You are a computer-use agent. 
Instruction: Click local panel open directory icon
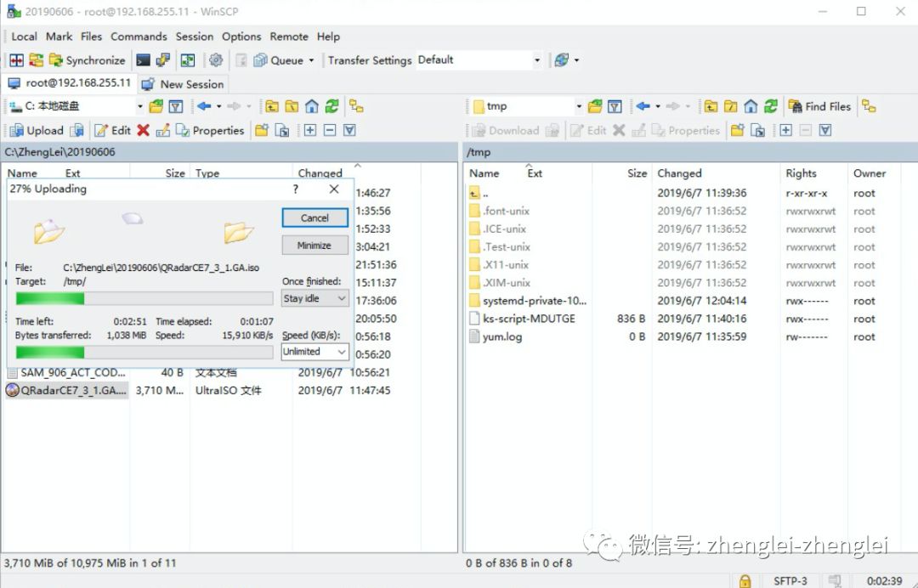pos(156,106)
